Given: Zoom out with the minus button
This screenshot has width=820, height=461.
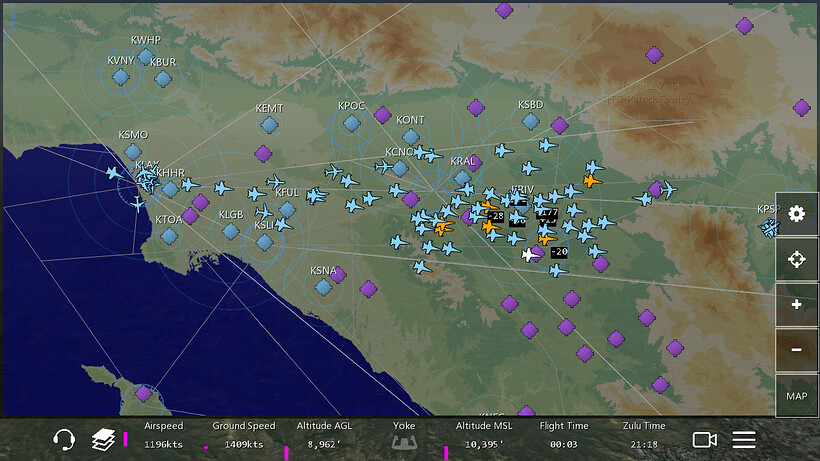Looking at the screenshot, I should click(x=796, y=350).
